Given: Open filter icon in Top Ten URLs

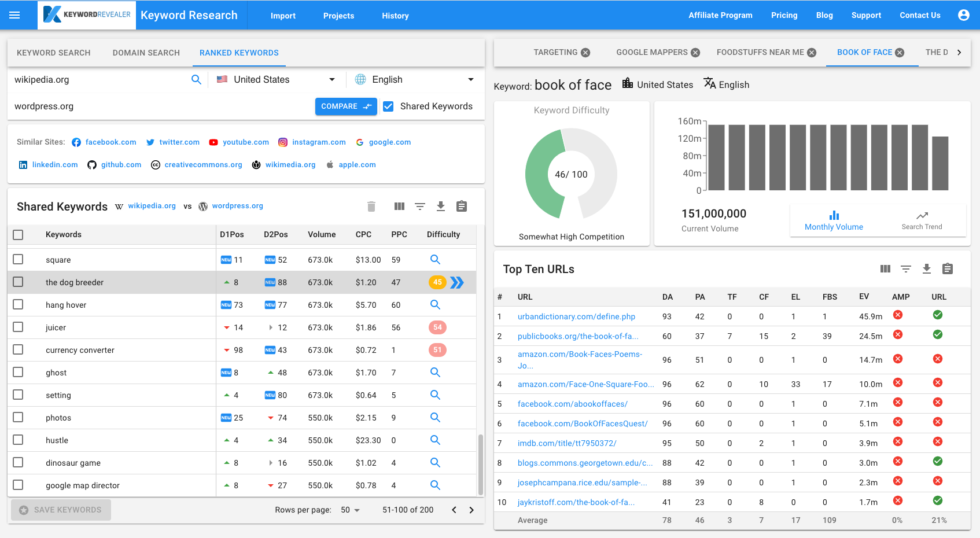Looking at the screenshot, I should click(x=905, y=269).
